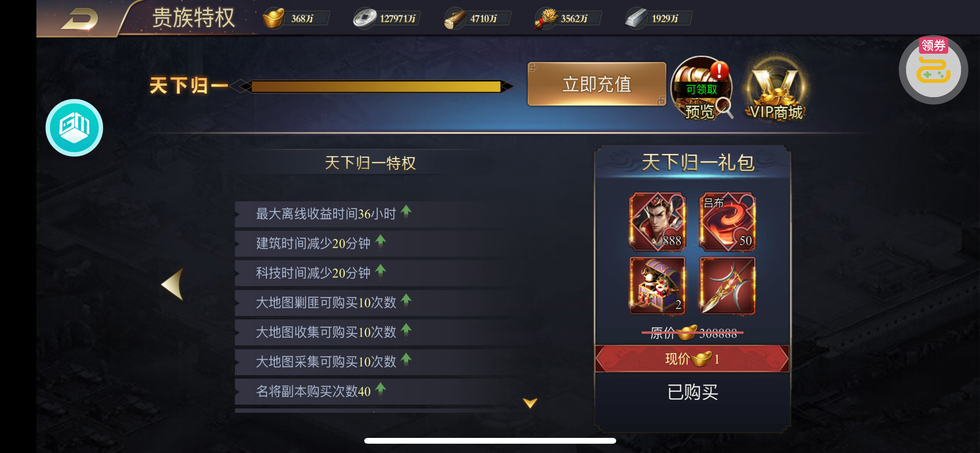Screen dimensions: 980x453
Task: Click the 现价 price banner
Action: point(692,359)
